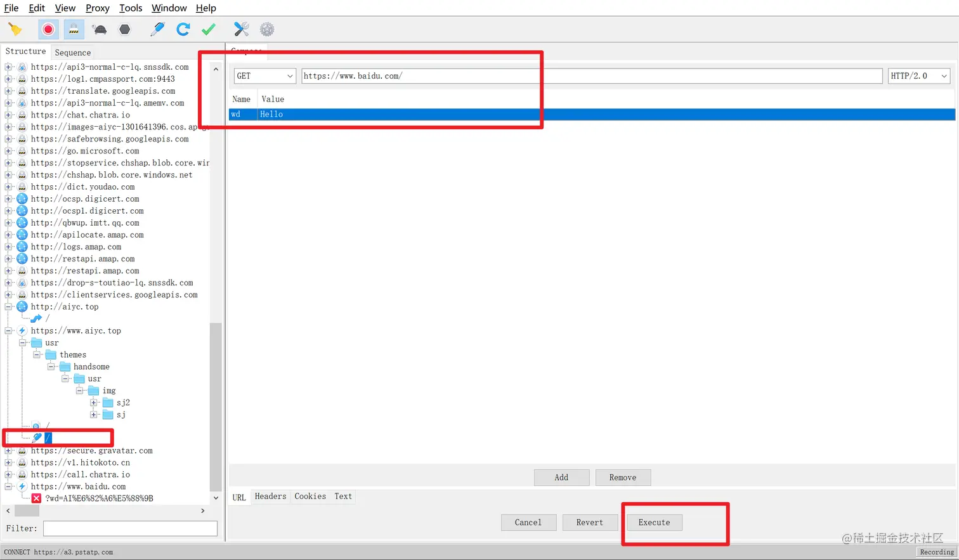Image resolution: width=959 pixels, height=560 pixels.
Task: Open the GET method dropdown
Action: 264,76
